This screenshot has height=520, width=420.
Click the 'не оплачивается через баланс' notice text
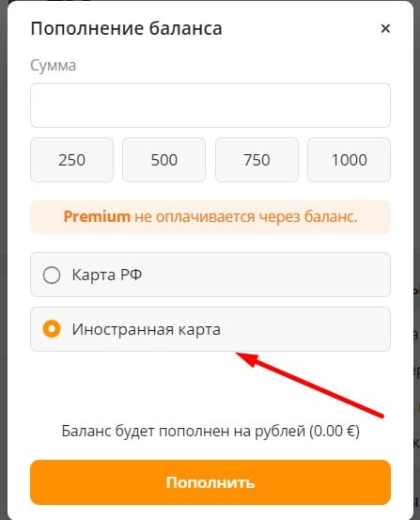[x=246, y=217]
